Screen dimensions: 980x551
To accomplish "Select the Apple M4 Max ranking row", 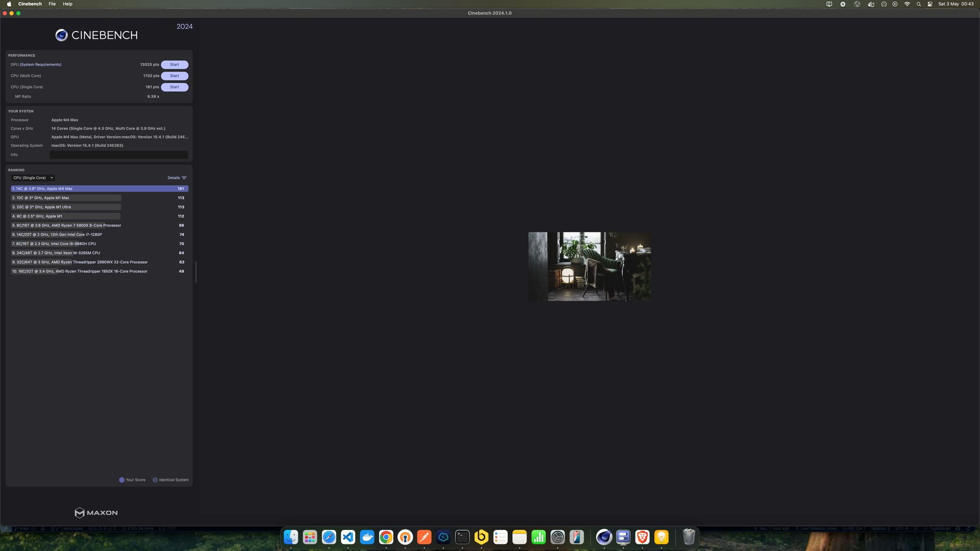I will (100, 189).
